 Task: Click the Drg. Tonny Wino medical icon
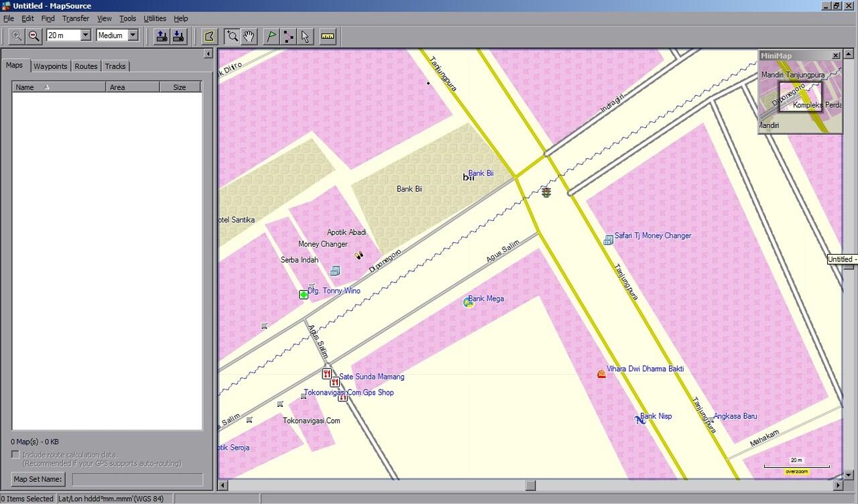coord(304,294)
